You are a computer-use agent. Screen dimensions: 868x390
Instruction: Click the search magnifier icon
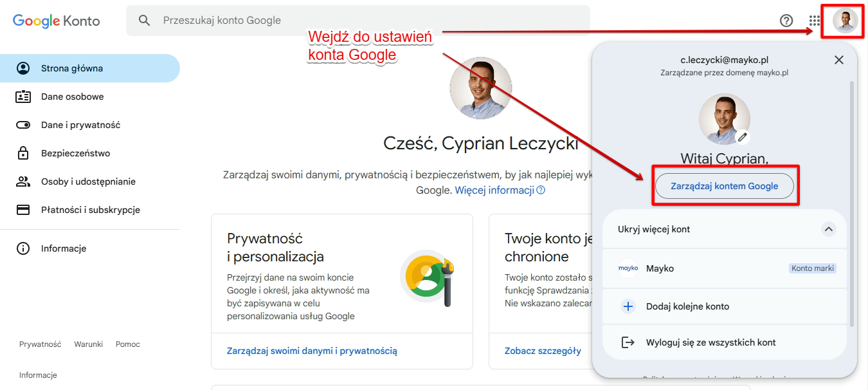tap(145, 21)
